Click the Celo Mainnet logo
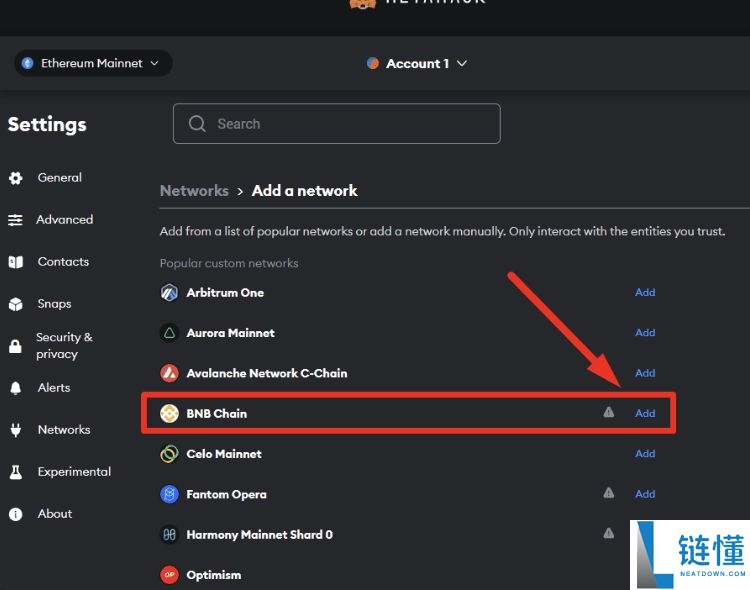Screen dimensions: 750x590 169,454
